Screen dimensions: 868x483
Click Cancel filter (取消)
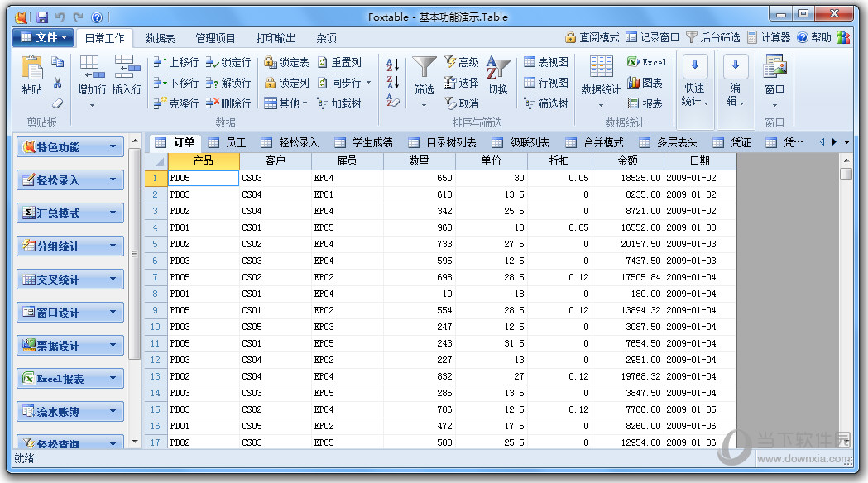461,103
